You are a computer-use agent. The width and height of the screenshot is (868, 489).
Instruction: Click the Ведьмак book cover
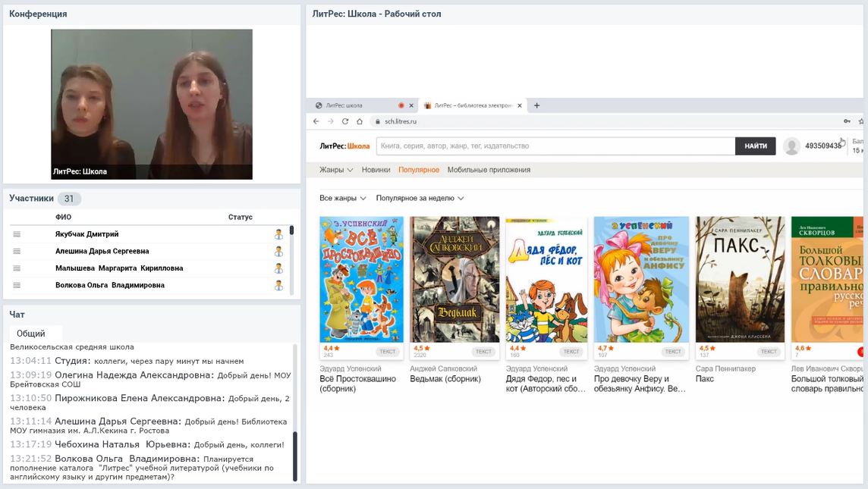[x=454, y=279]
